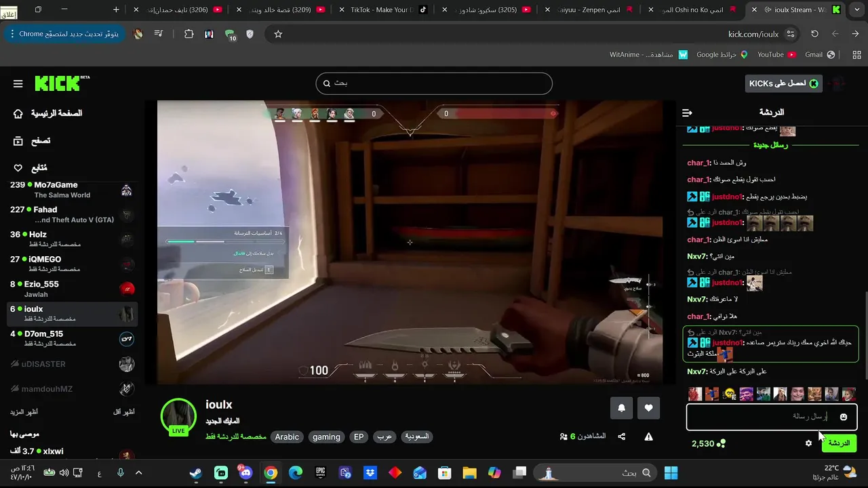Open Discord from the taskbar
Image resolution: width=868 pixels, height=488 pixels.
[x=245, y=472]
